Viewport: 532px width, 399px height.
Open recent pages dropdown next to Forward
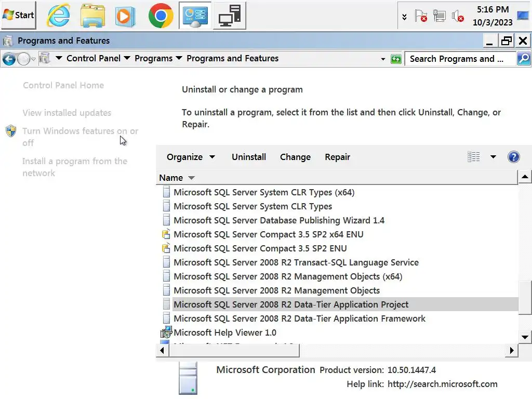(34, 59)
